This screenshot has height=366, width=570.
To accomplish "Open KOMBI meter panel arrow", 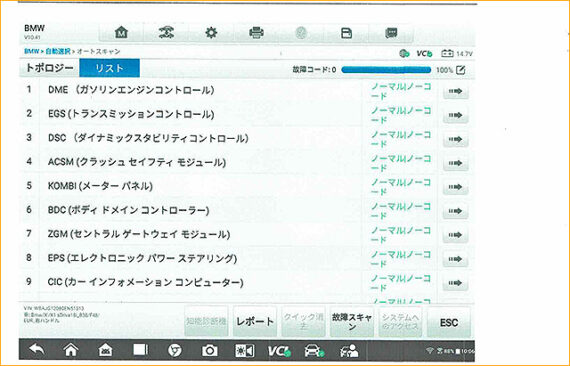I will [x=455, y=187].
